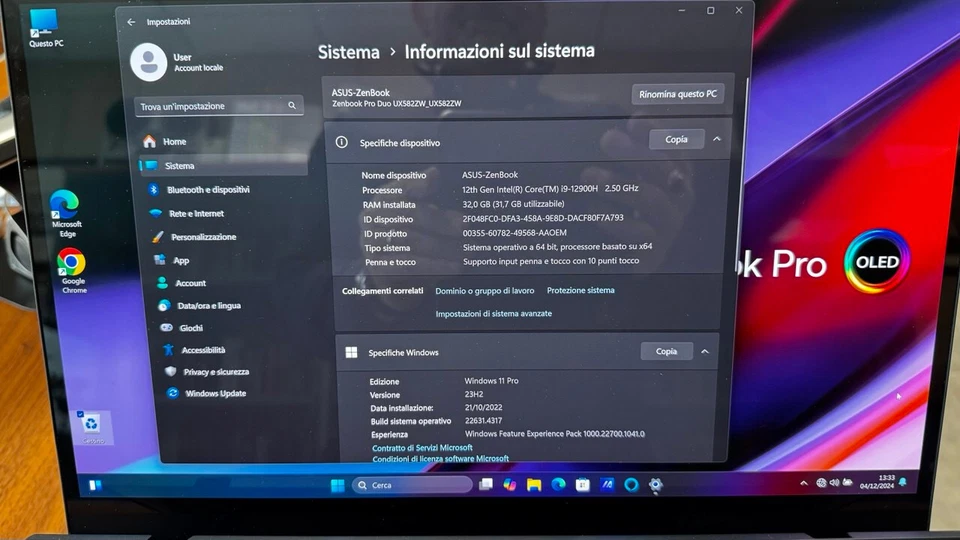Click the Windows logo beside Specifiche Windows

(x=351, y=353)
